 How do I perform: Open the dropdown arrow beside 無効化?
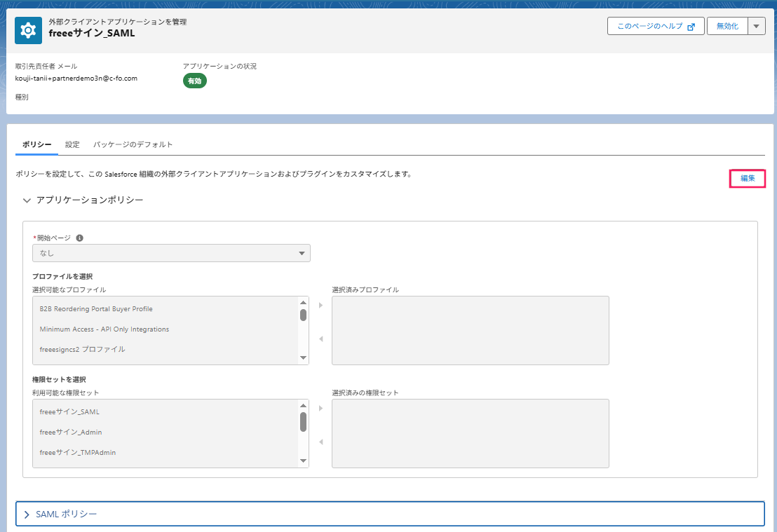tap(756, 26)
